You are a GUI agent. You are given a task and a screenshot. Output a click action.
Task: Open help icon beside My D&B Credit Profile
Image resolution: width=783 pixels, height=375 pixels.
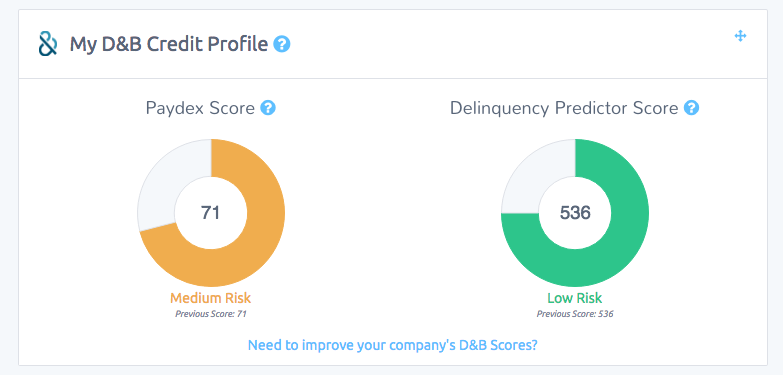282,44
